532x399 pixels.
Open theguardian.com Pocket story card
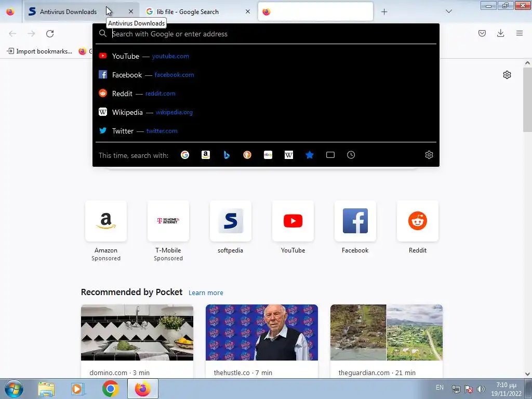[387, 341]
